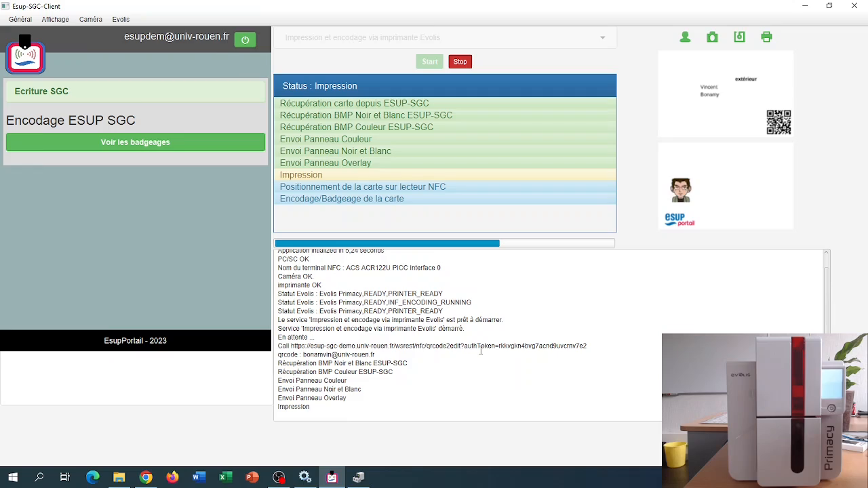
Task: Click the Esup-SGC logo in left panel
Action: (x=26, y=57)
